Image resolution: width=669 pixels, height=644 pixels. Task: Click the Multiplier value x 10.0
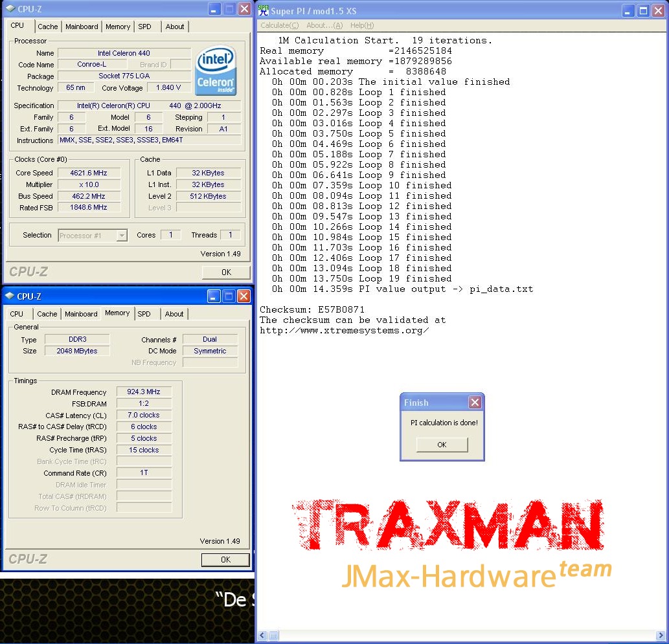[x=89, y=184]
